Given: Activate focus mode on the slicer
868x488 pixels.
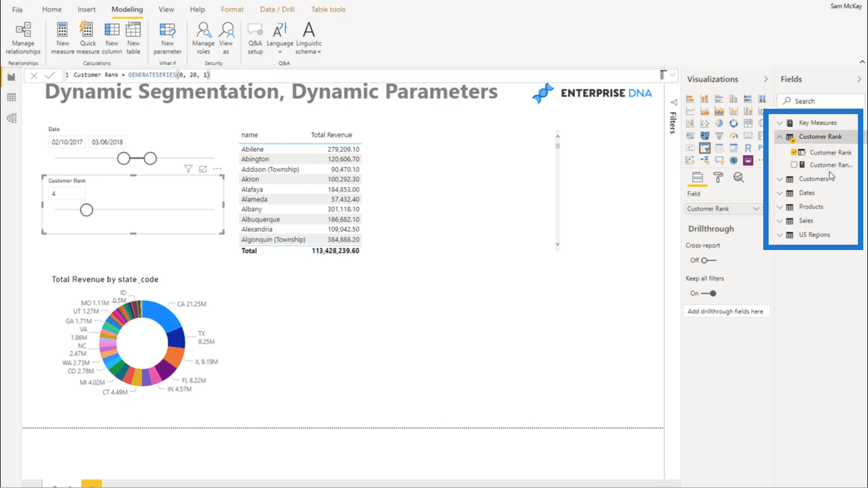Looking at the screenshot, I should point(203,169).
